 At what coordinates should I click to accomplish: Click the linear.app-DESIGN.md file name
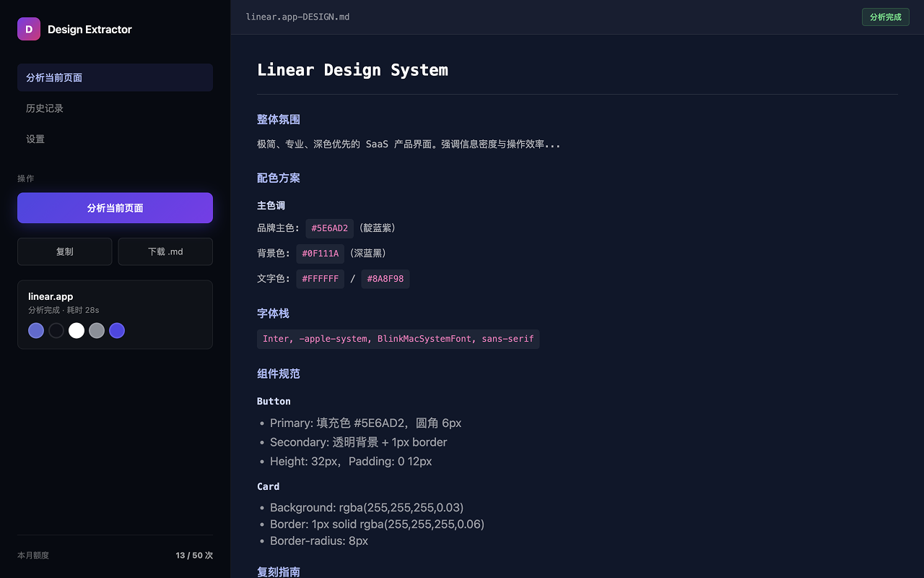(x=297, y=17)
